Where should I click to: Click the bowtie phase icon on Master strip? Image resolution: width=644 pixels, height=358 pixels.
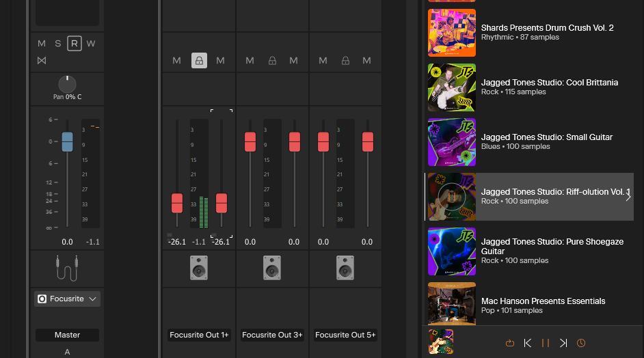pos(42,61)
